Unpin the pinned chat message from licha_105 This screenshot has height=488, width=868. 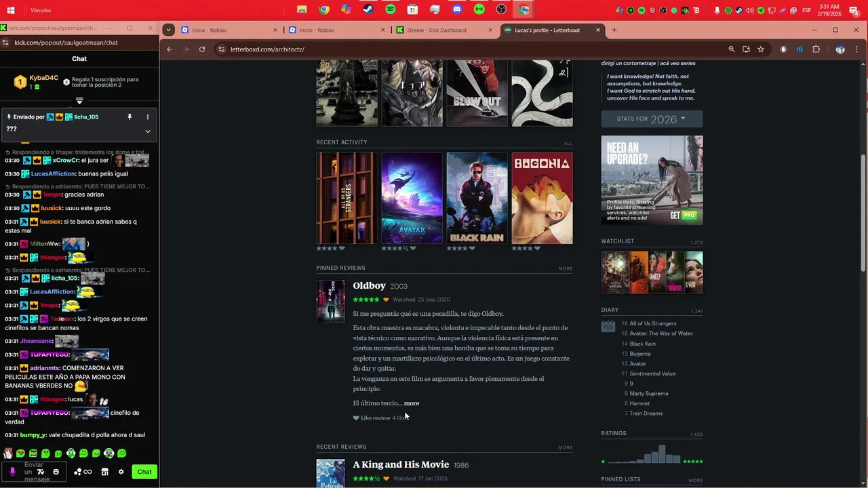click(130, 117)
